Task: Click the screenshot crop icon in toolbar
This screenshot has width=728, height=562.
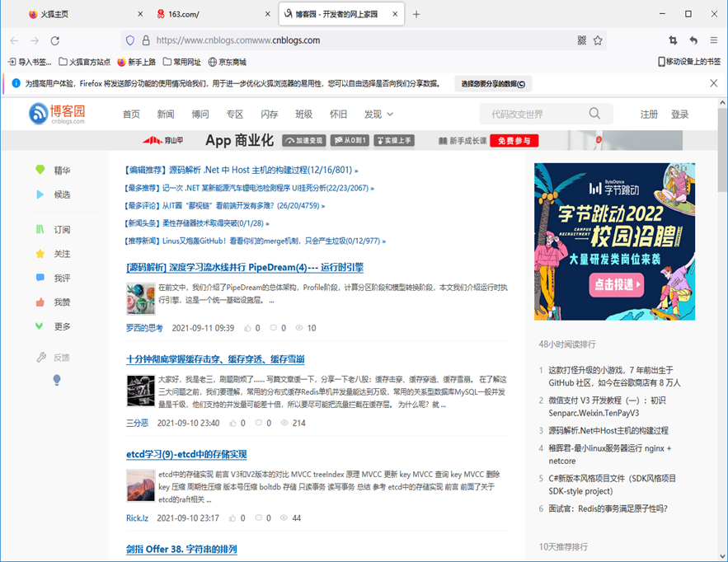Action: (x=673, y=40)
